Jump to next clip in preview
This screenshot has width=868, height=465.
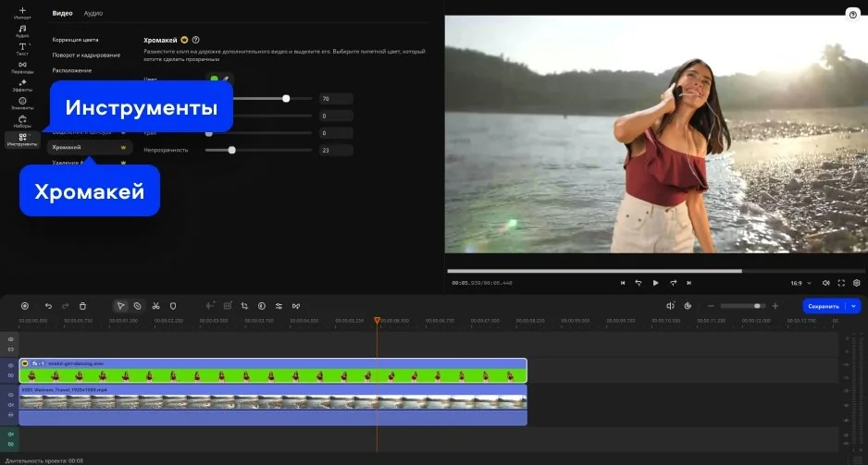689,283
